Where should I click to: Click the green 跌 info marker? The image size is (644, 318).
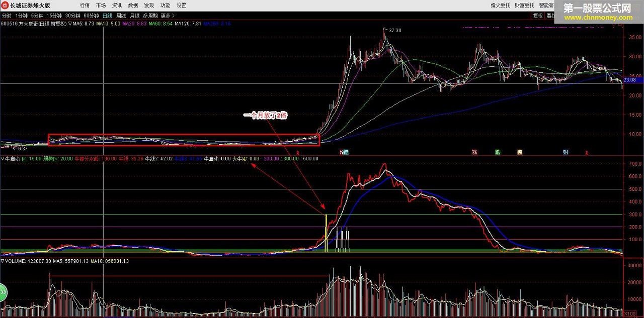click(498, 152)
